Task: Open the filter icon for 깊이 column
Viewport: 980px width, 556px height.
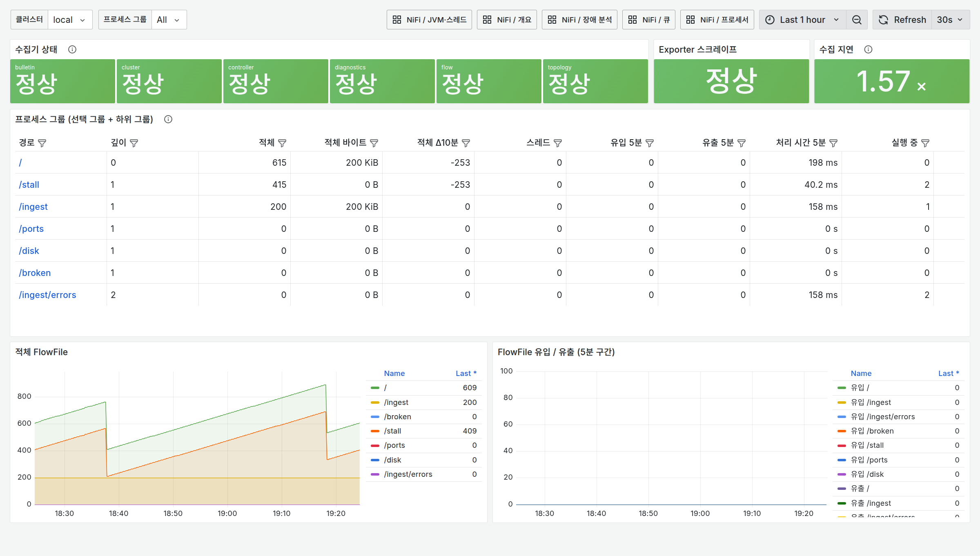Action: 134,143
